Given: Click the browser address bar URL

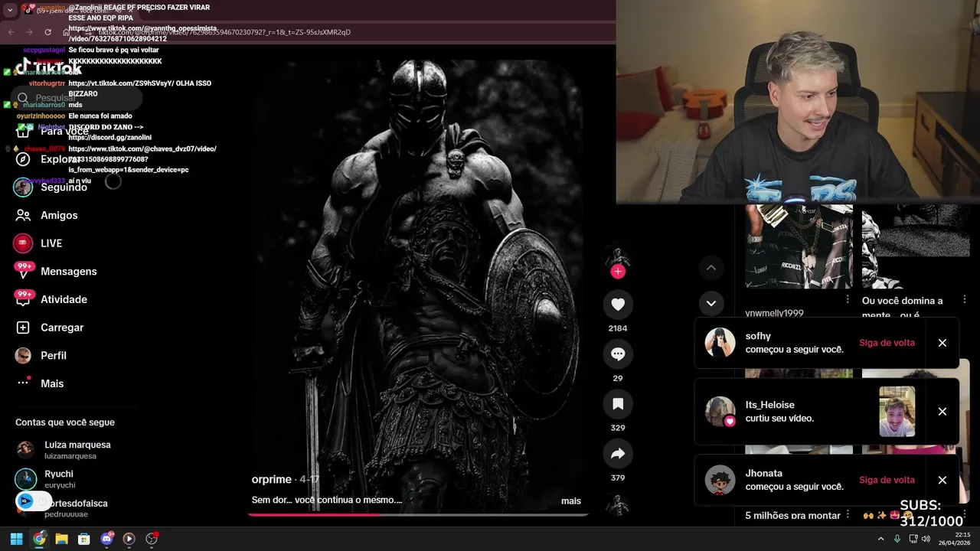Looking at the screenshot, I should click(x=224, y=32).
